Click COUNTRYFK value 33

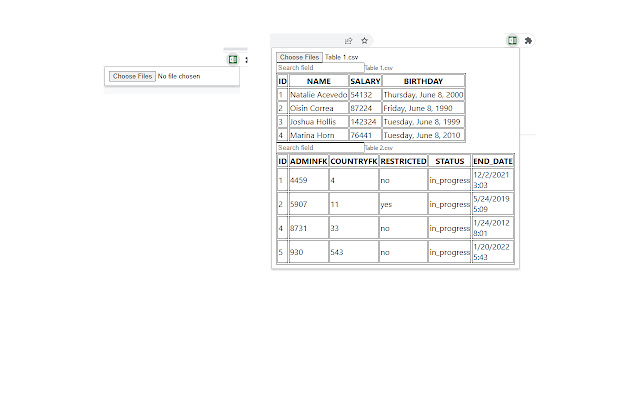pos(354,228)
